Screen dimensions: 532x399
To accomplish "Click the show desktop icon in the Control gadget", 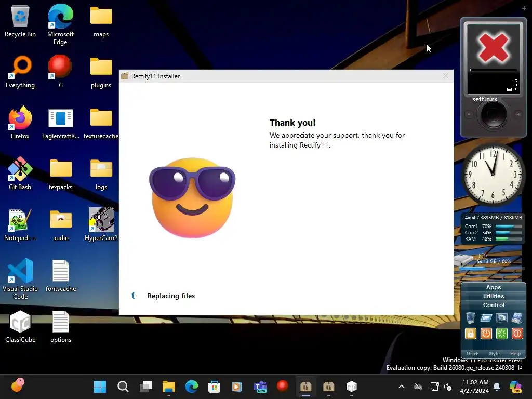I will (x=517, y=318).
